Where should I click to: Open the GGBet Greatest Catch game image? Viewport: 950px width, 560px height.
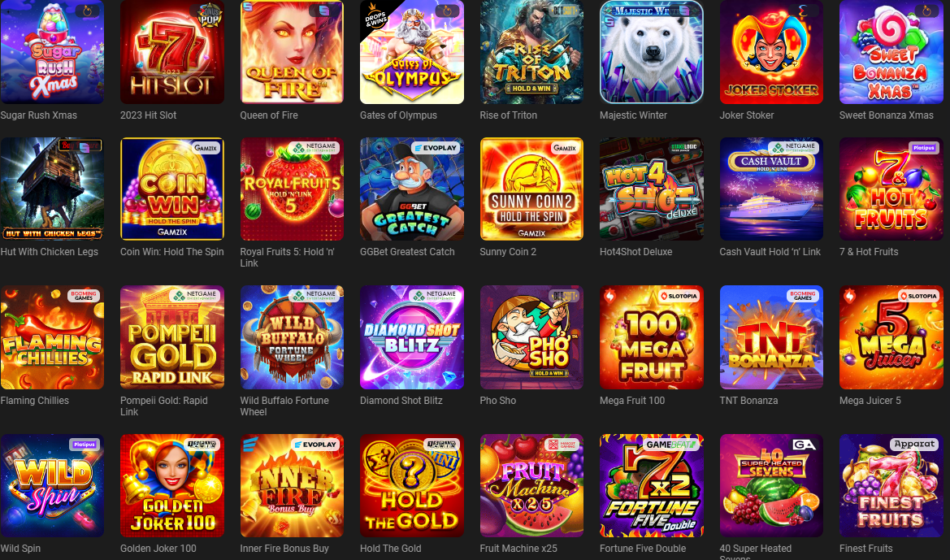412,189
